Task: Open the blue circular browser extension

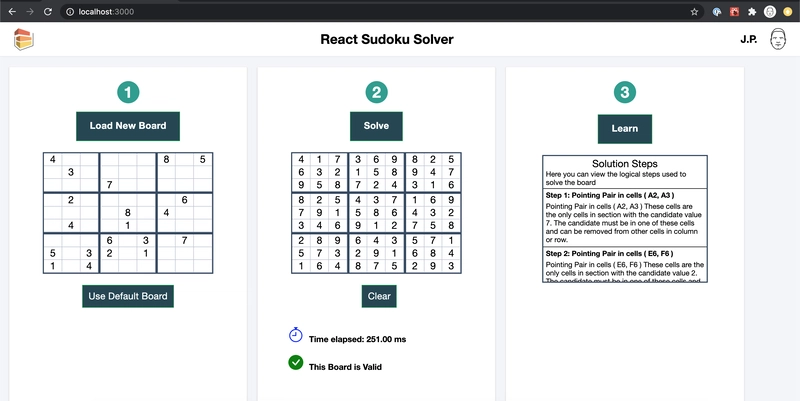Action: pos(717,12)
